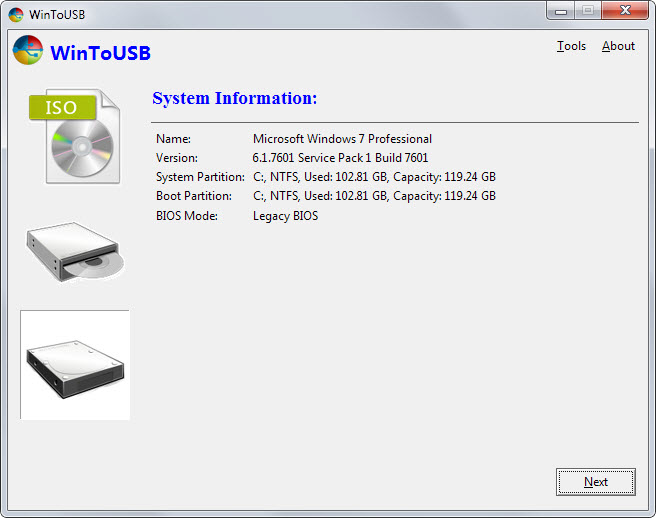Screen dimensions: 656x518
Task: Click the Microsoft Windows 7 Professional text
Action: coord(342,139)
